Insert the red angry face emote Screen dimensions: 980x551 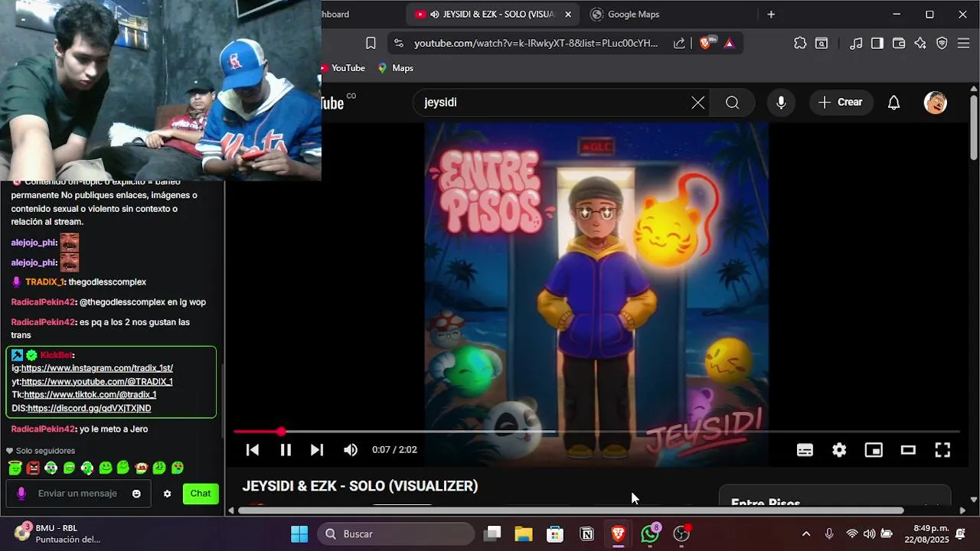pos(33,468)
